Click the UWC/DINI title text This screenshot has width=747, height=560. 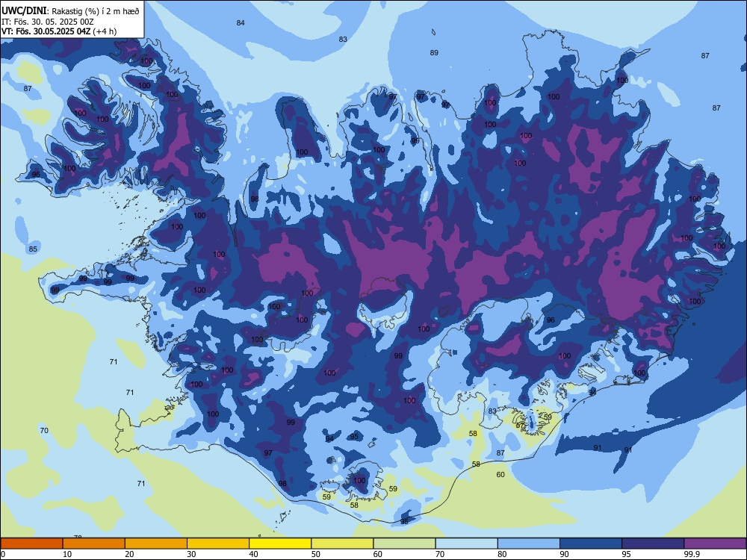[x=25, y=11]
